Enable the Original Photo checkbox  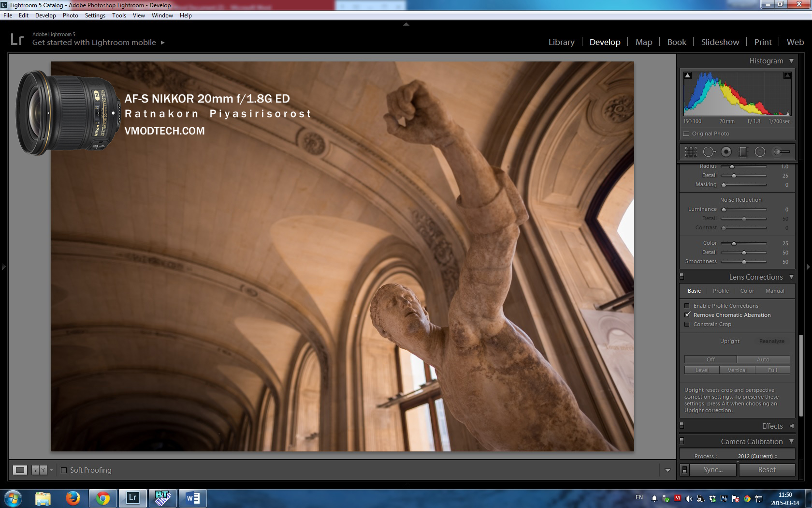(686, 134)
